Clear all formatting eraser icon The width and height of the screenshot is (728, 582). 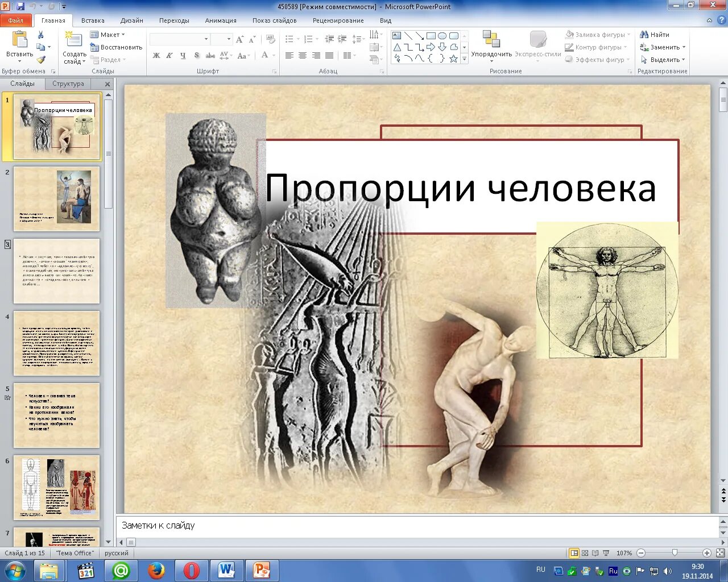271,39
